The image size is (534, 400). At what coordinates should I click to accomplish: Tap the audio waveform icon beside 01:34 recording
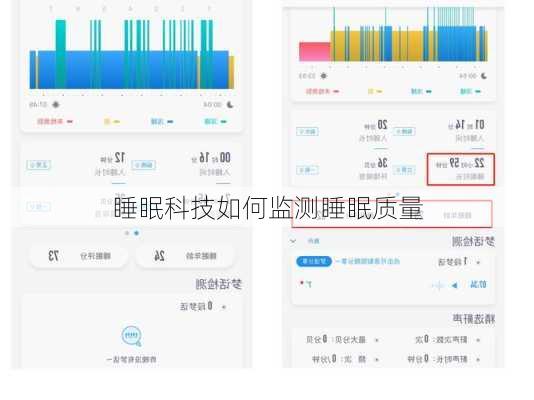438,285
